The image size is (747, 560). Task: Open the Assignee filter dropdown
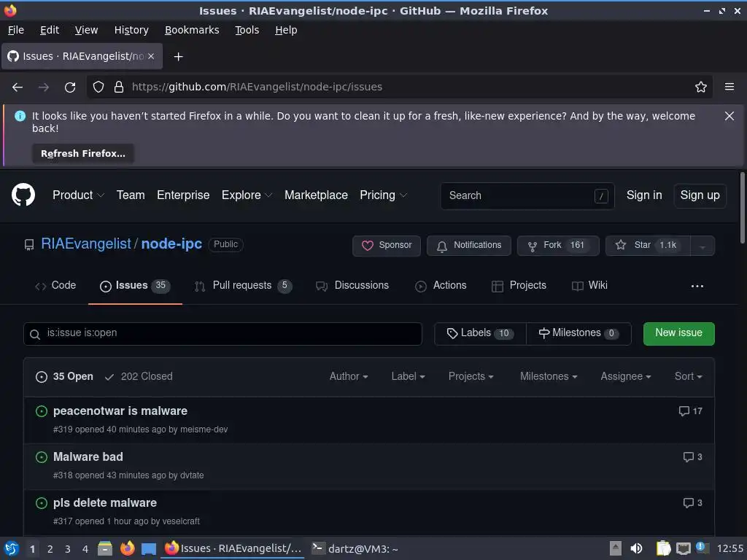[625, 377]
